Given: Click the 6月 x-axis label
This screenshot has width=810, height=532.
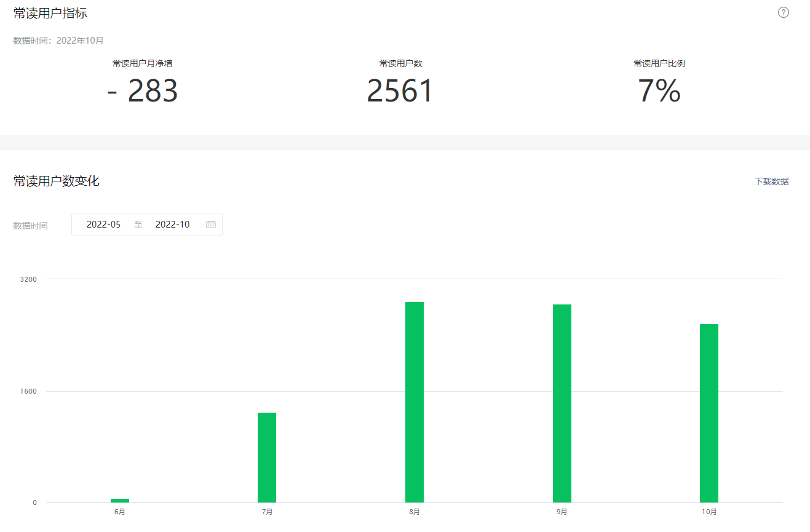Looking at the screenshot, I should point(120,512).
